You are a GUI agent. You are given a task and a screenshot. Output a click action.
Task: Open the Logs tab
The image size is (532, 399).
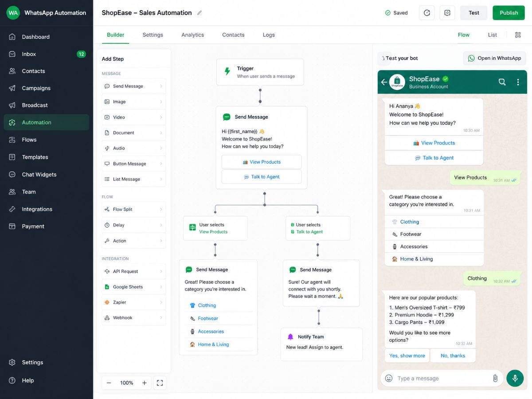click(x=269, y=35)
